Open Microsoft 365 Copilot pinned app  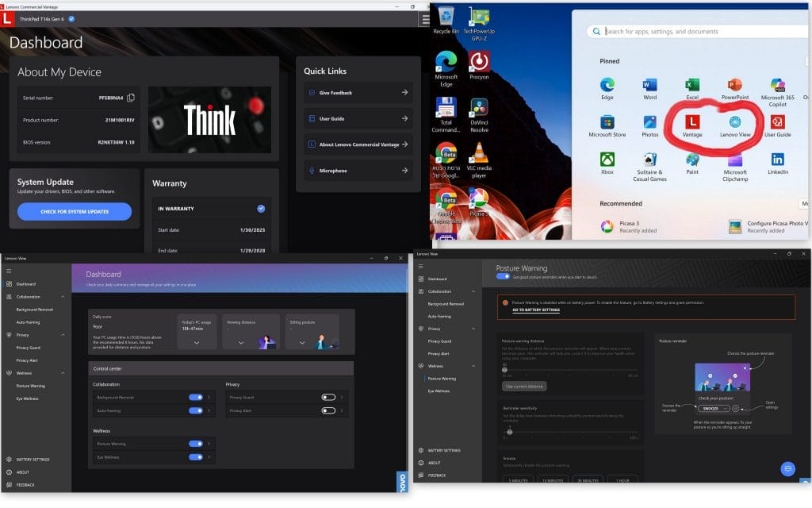point(777,92)
